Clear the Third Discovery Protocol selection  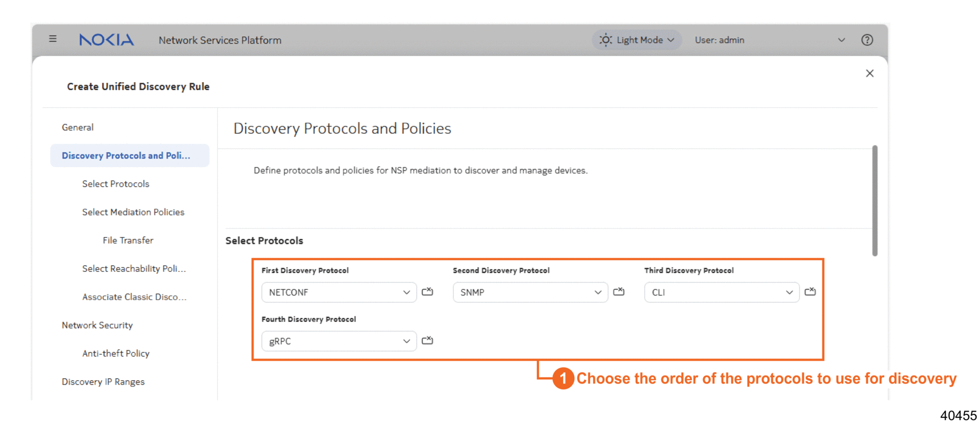click(810, 292)
